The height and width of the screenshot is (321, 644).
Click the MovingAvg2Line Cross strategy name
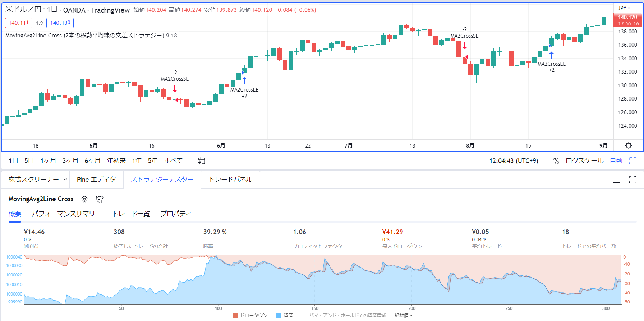coord(41,199)
